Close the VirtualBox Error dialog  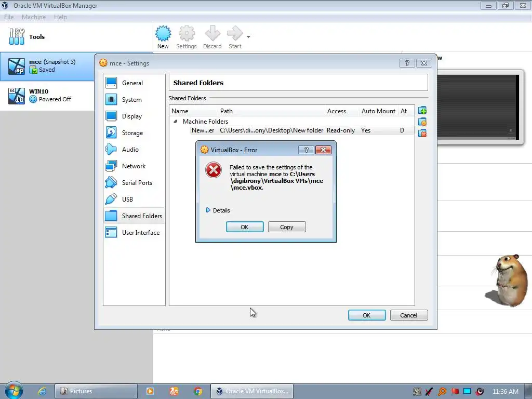click(323, 150)
